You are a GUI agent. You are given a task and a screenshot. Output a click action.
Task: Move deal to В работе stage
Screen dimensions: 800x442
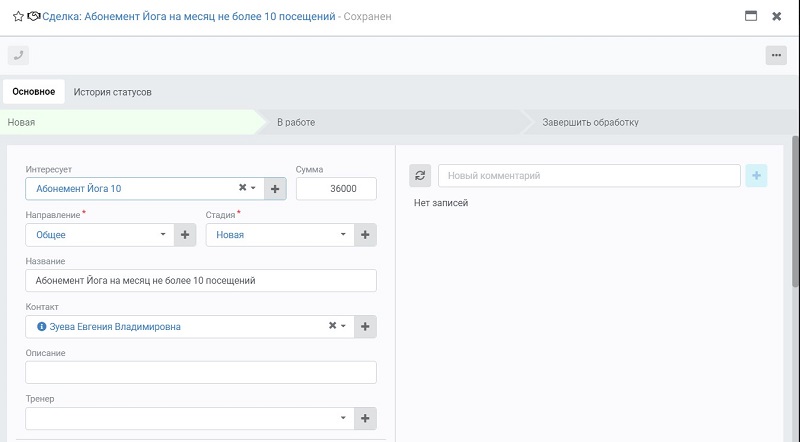click(x=393, y=122)
